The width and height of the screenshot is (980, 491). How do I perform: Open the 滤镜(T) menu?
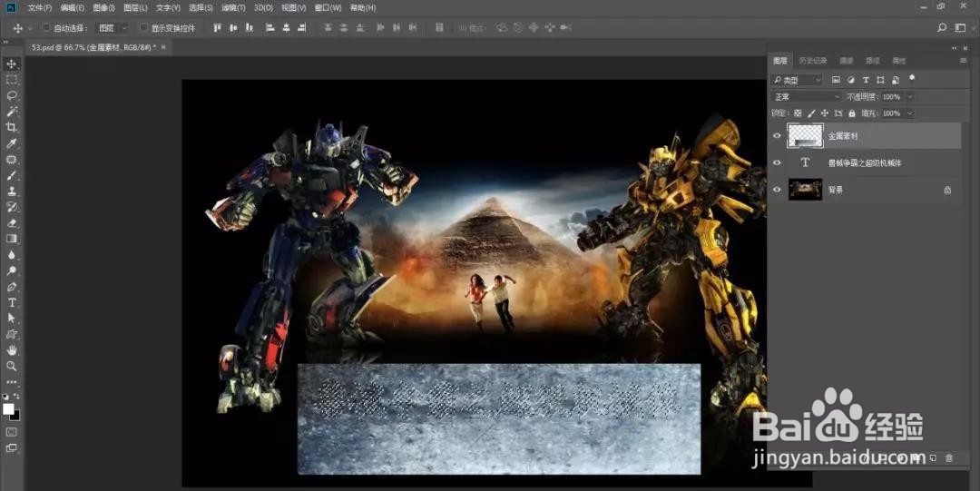[x=233, y=7]
